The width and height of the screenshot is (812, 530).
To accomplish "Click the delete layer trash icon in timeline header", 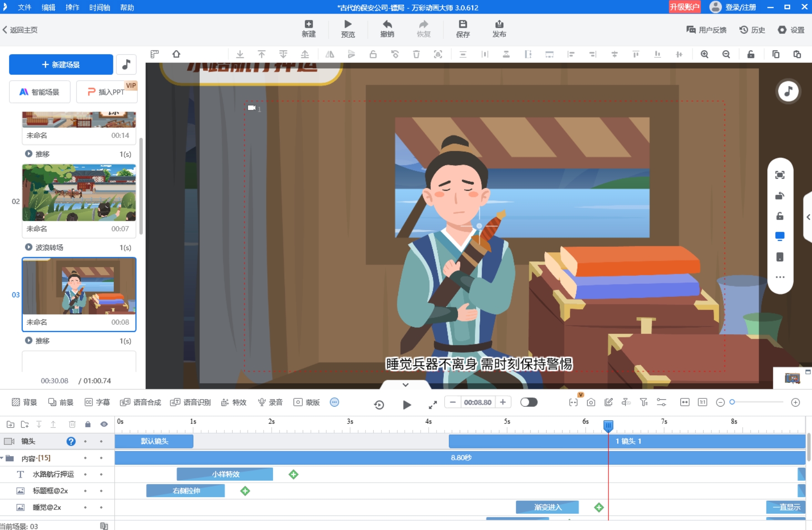I will (x=72, y=424).
